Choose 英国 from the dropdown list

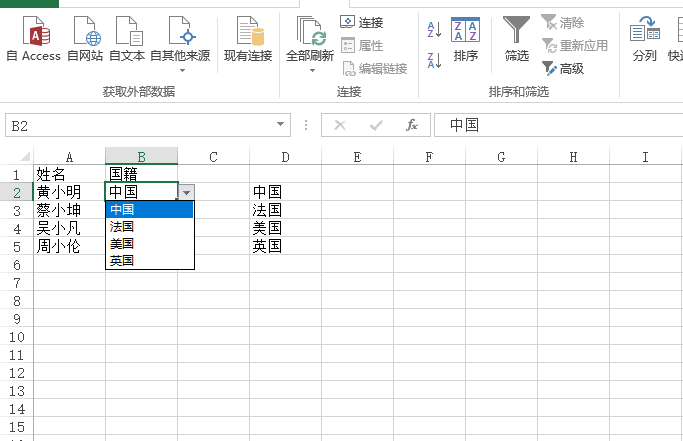click(x=149, y=261)
